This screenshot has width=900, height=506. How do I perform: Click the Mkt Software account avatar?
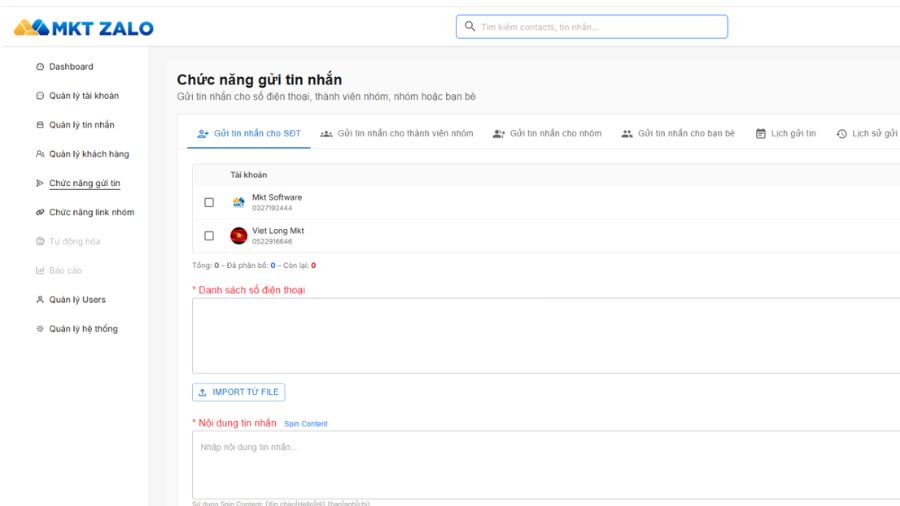[238, 202]
